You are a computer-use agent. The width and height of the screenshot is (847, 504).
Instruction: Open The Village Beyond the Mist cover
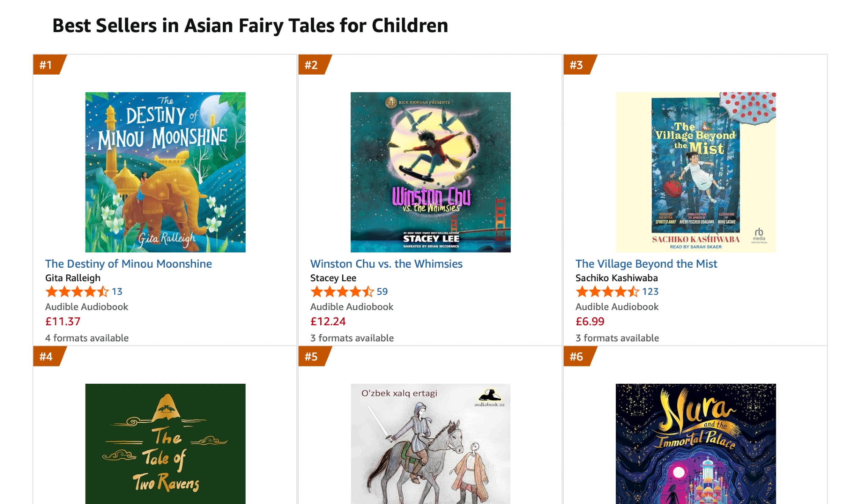tap(695, 172)
